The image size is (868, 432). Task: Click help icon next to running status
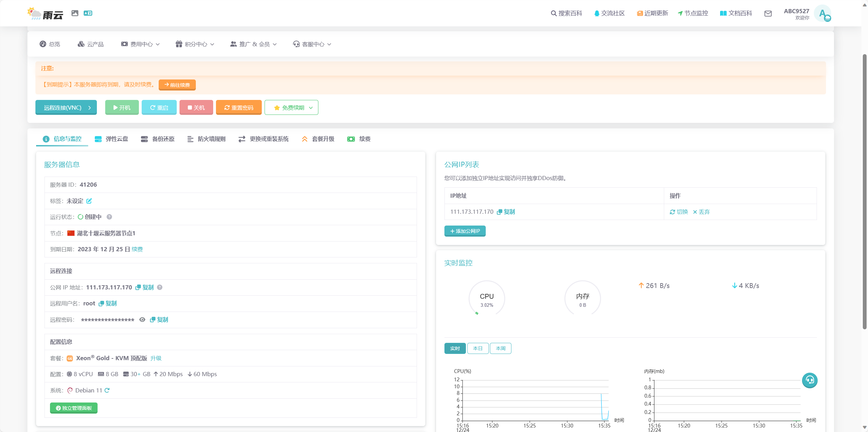(109, 217)
